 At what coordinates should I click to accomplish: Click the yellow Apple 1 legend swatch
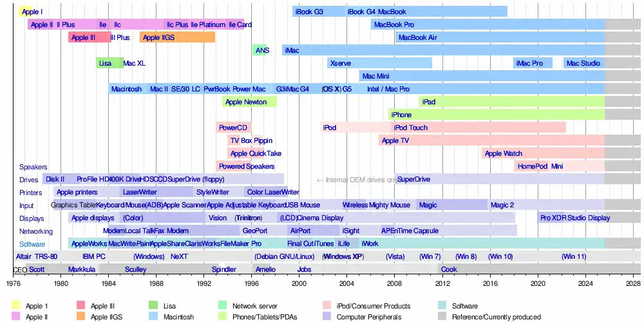point(15,307)
